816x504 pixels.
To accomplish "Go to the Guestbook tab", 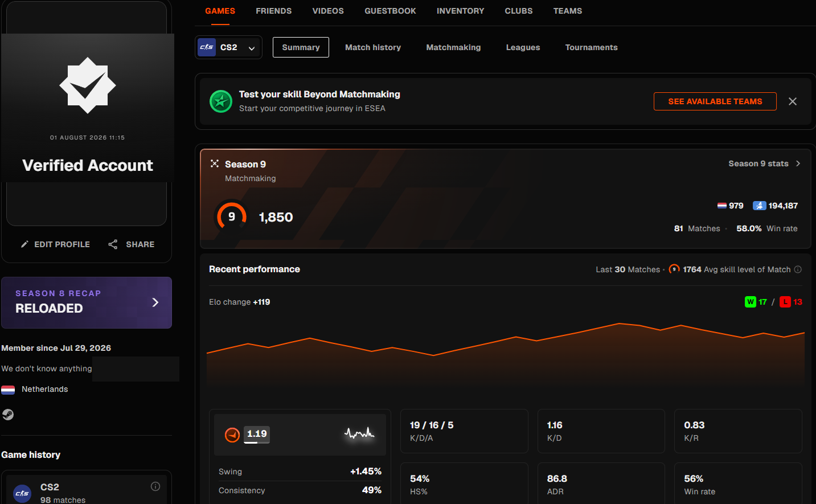I will pos(390,11).
